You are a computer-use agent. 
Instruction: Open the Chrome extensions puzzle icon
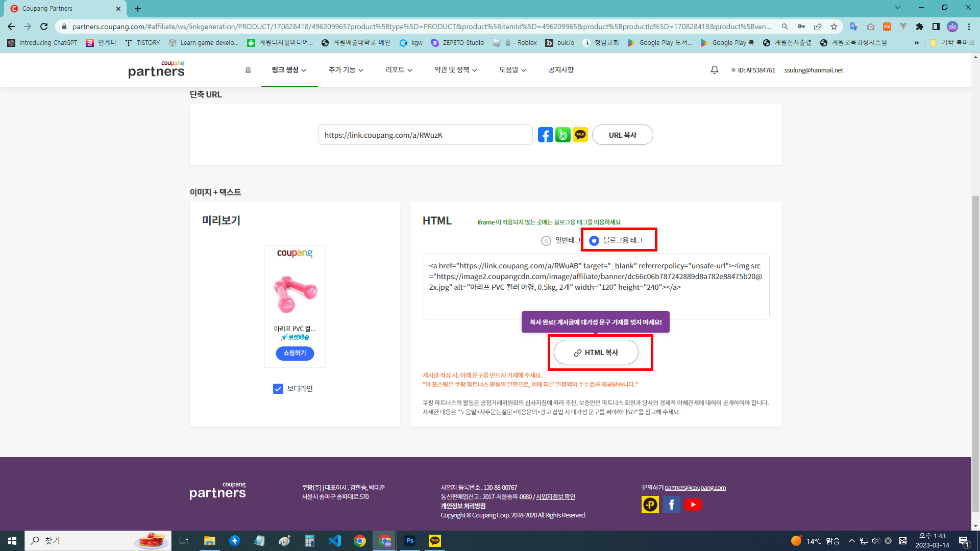pos(919,27)
